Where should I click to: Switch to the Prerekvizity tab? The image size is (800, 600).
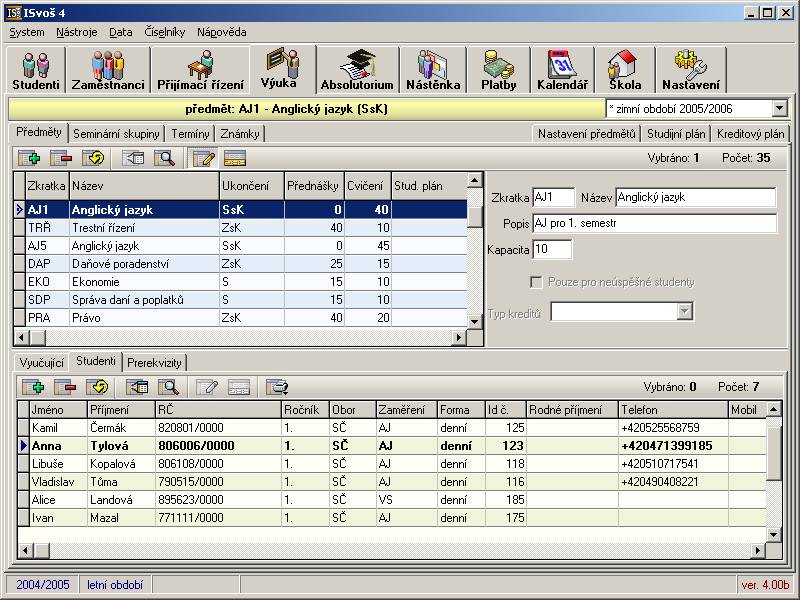(155, 363)
